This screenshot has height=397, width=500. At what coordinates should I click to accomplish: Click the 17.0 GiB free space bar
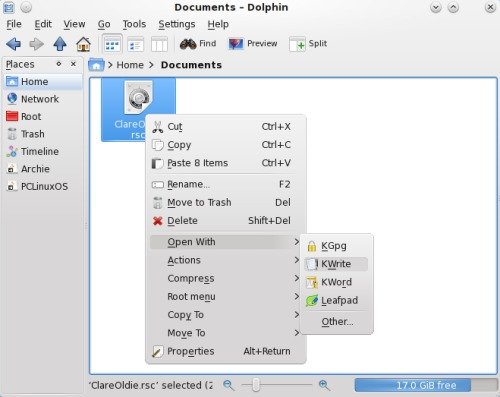pos(426,385)
